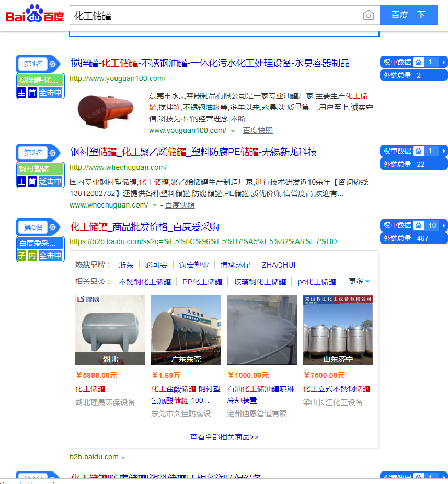Expand dropdown arrow after www.youguan100.com/
The width and height of the screenshot is (448, 484).
pos(233,131)
